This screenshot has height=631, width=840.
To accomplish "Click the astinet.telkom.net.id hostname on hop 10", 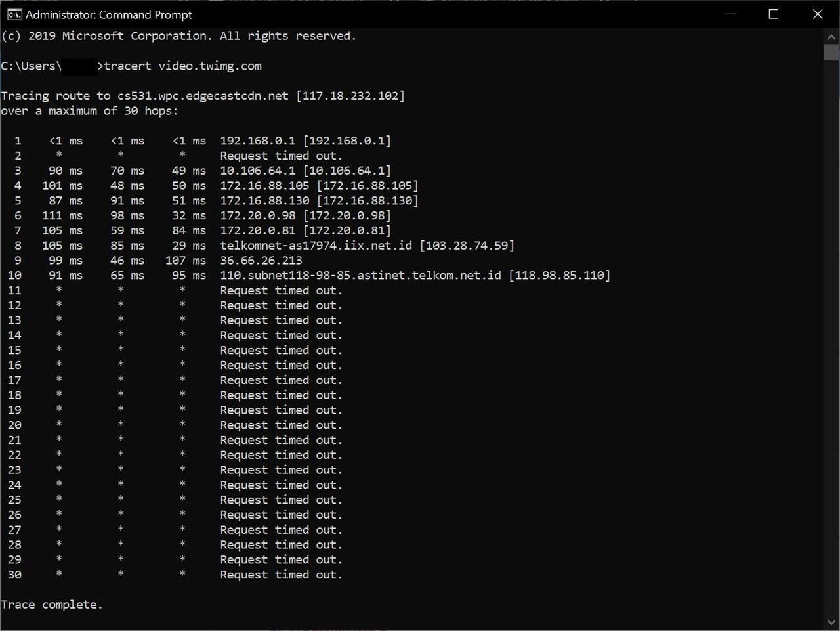I will pyautogui.click(x=360, y=276).
